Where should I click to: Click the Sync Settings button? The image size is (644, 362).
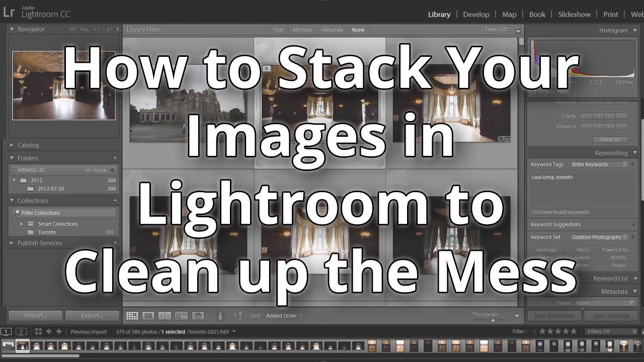click(x=611, y=316)
